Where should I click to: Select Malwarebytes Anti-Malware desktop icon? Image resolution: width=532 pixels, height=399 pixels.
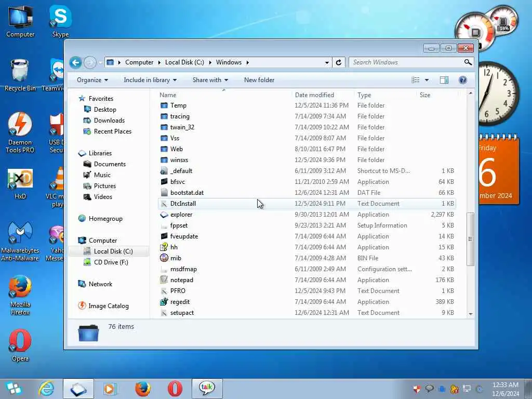pos(20,242)
